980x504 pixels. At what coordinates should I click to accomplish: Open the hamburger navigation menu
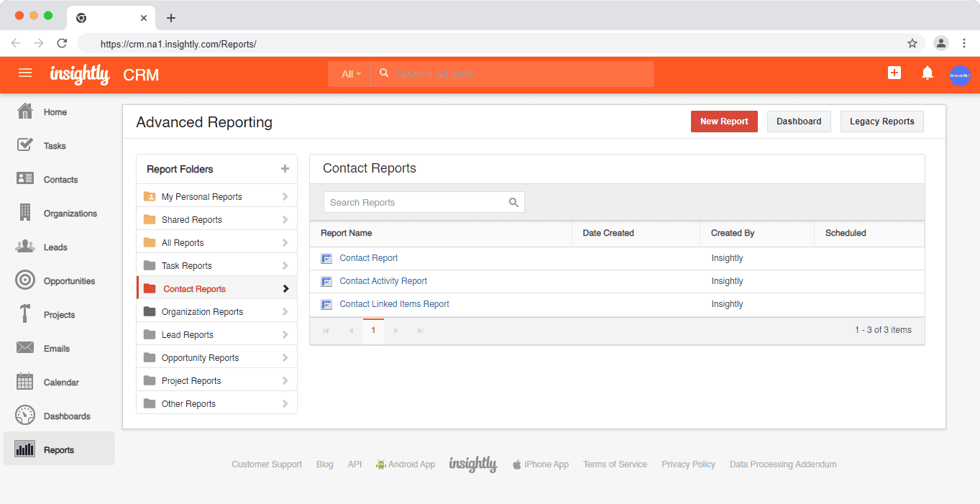25,73
